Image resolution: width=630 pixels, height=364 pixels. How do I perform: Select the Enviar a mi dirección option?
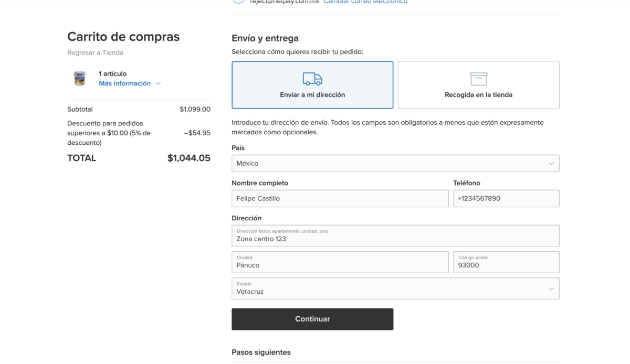click(x=312, y=85)
